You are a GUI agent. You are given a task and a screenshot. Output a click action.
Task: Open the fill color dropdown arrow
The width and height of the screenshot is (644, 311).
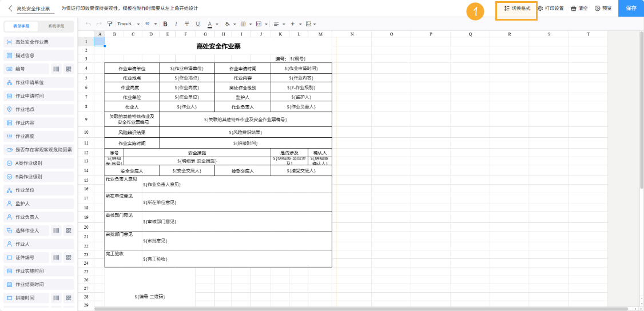click(235, 24)
